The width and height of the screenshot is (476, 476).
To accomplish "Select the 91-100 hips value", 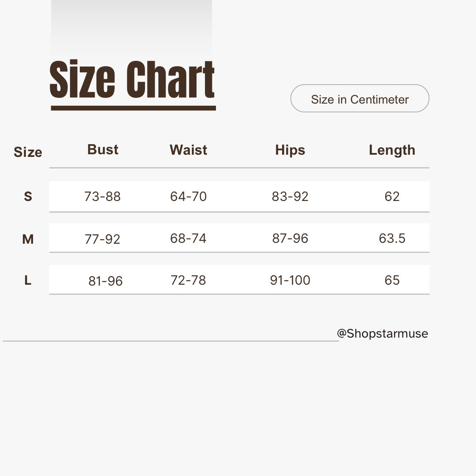I will 290,280.
